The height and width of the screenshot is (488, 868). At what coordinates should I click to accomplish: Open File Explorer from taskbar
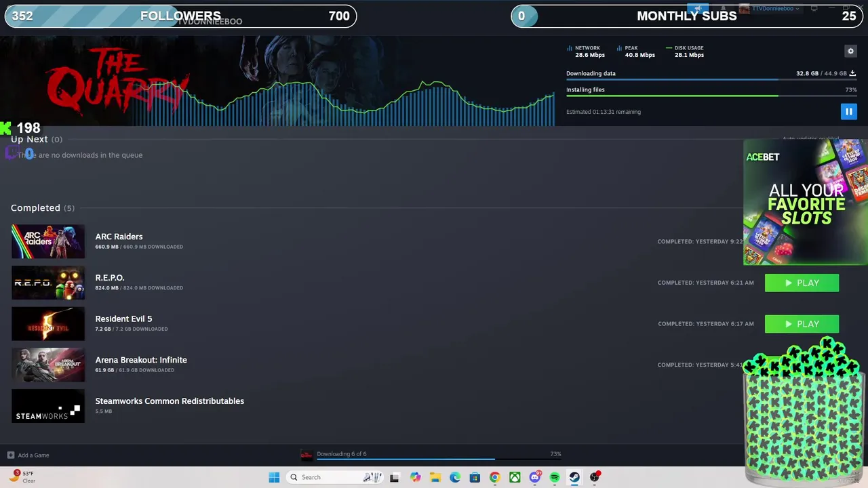[x=435, y=477]
